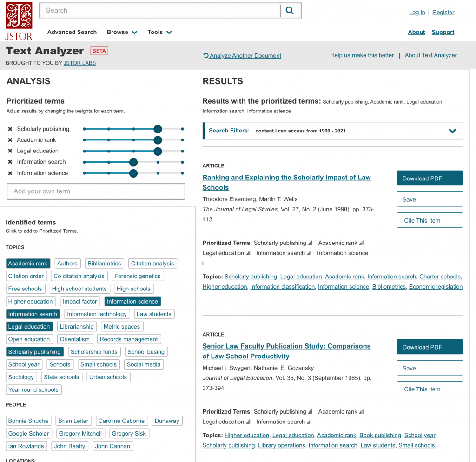476x462 pixels.
Task: Toggle Information science topic tag
Action: 132,302
